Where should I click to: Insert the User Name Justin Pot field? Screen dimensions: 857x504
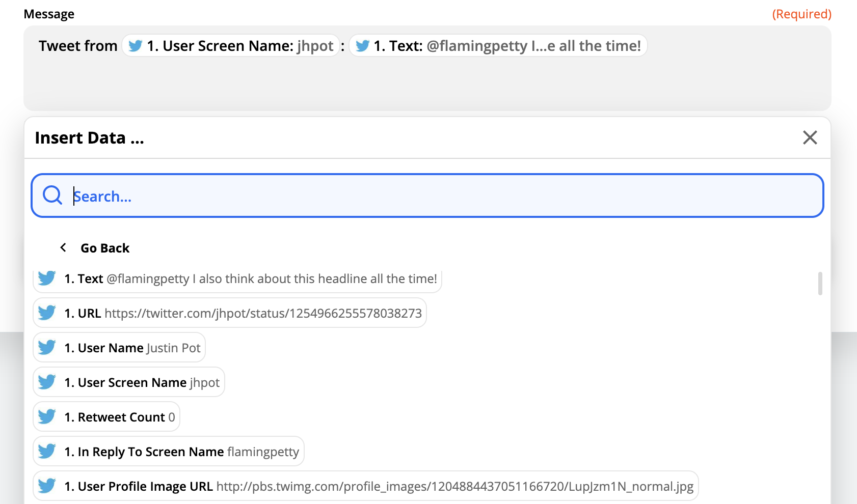point(119,348)
